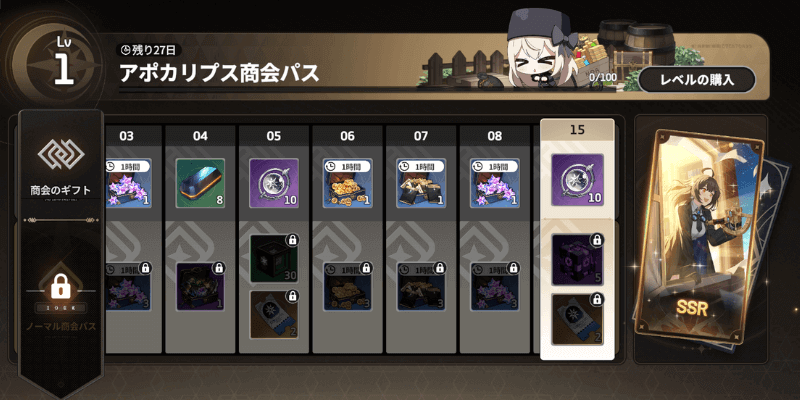The width and height of the screenshot is (800, 400).
Task: Click the 0/100 pass experience progress
Action: [603, 78]
